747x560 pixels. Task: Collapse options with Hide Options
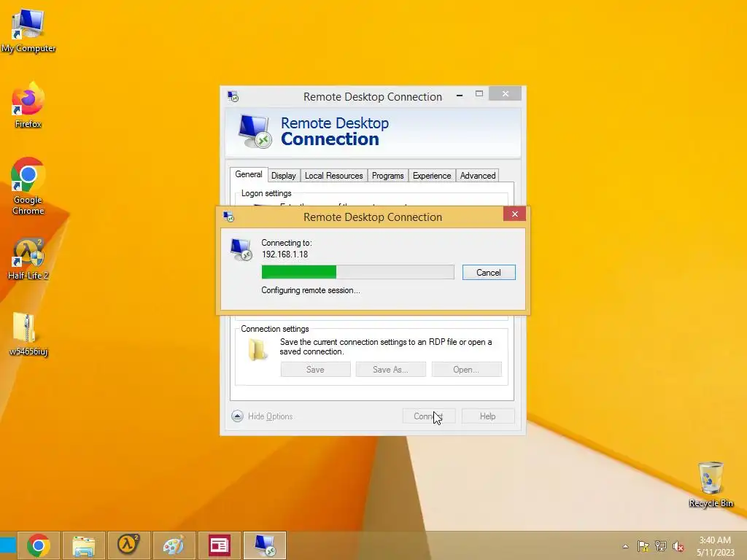pos(263,416)
